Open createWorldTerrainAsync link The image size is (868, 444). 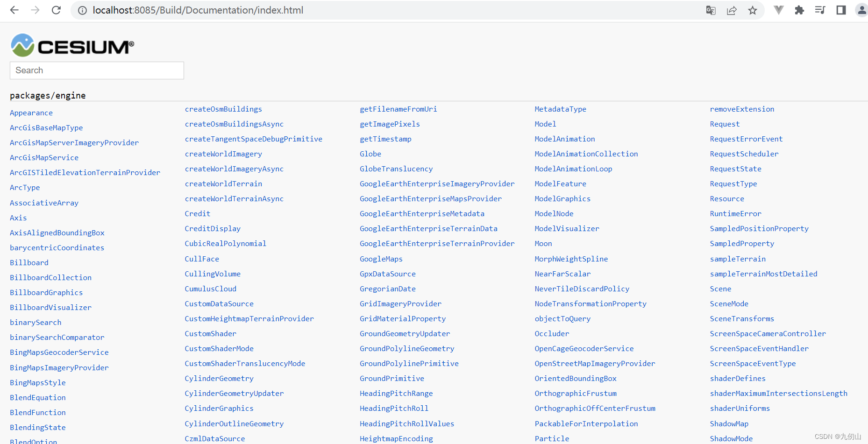point(234,199)
